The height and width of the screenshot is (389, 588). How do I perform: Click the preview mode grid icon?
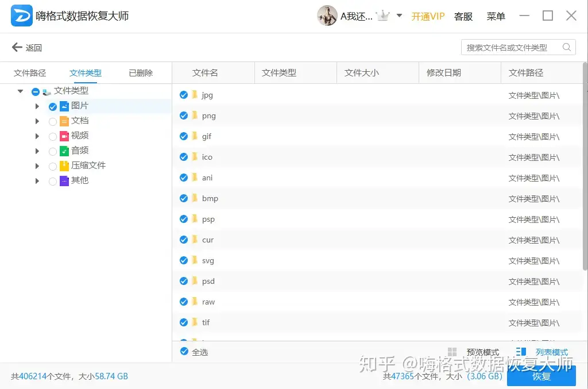pyautogui.click(x=452, y=352)
